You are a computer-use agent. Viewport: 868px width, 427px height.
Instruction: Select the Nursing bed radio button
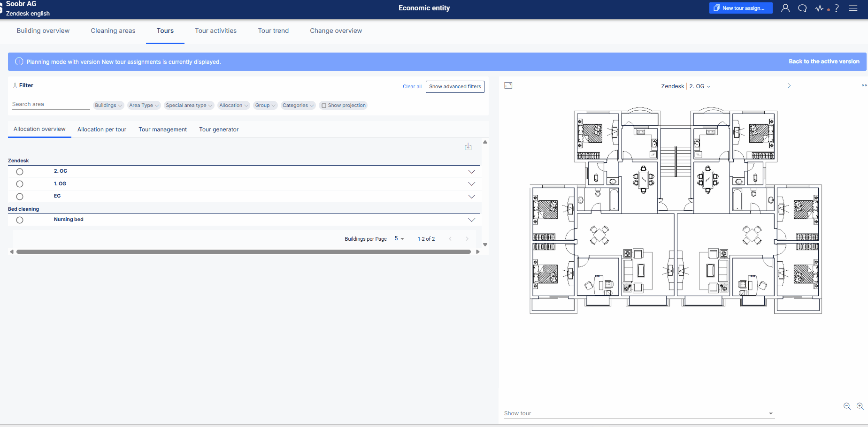point(20,220)
